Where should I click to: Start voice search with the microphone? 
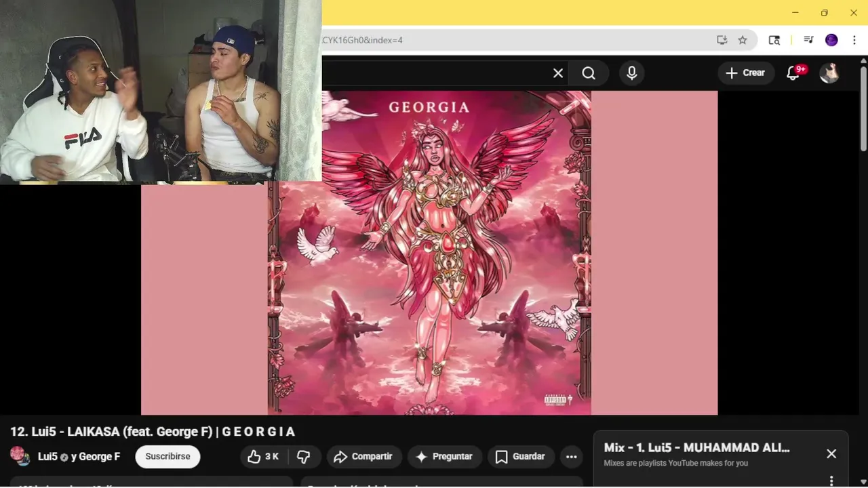[x=632, y=73]
